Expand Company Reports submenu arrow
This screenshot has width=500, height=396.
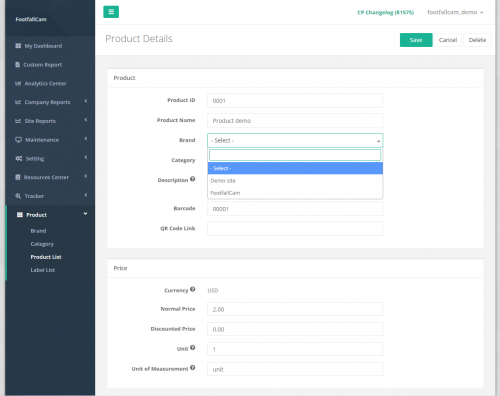pyautogui.click(x=86, y=101)
